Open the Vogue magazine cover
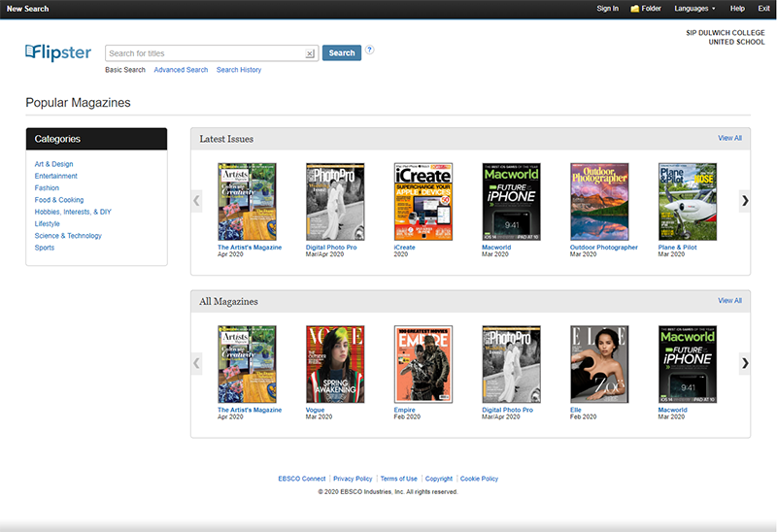This screenshot has height=532, width=777. (x=335, y=364)
